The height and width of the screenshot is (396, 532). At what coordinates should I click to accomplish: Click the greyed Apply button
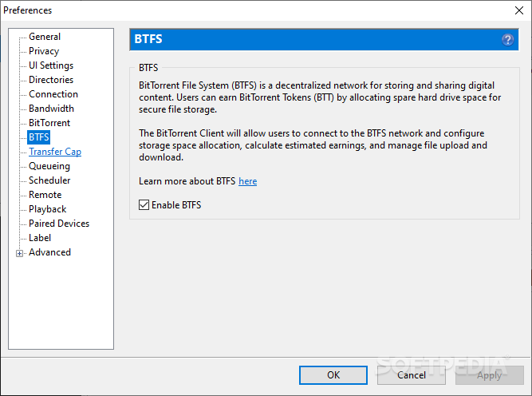(x=489, y=375)
